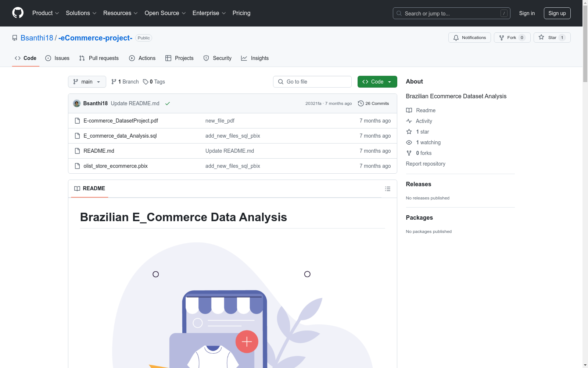
Task: Open the green Code dropdown
Action: click(x=377, y=82)
